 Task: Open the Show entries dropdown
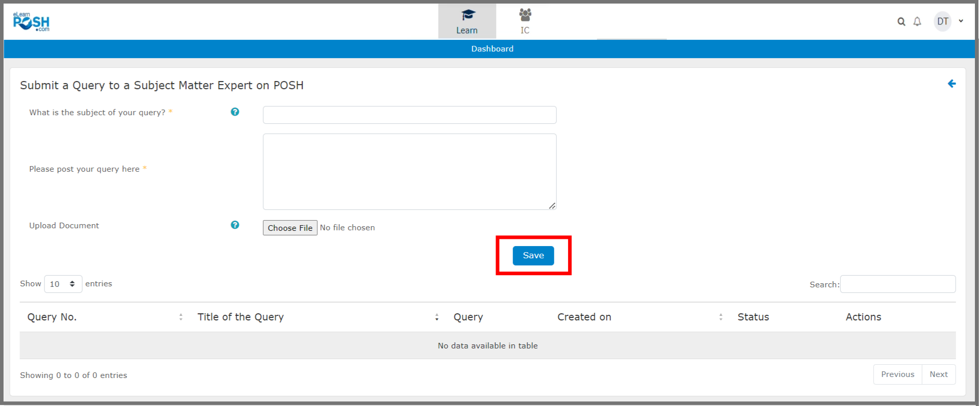point(63,284)
